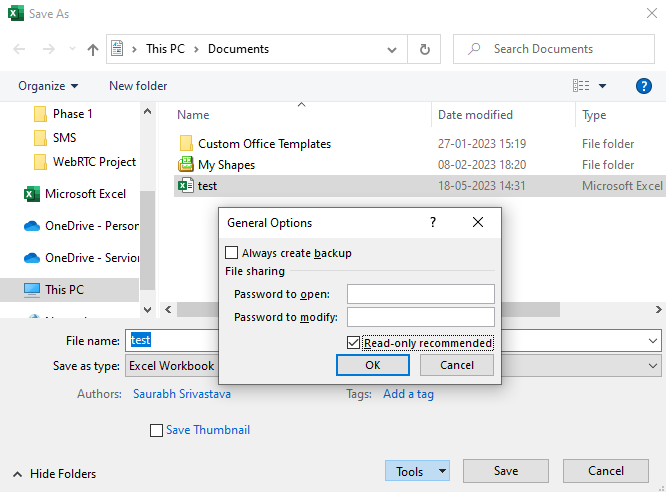
Task: Cancel the General Options dialog
Action: click(457, 365)
